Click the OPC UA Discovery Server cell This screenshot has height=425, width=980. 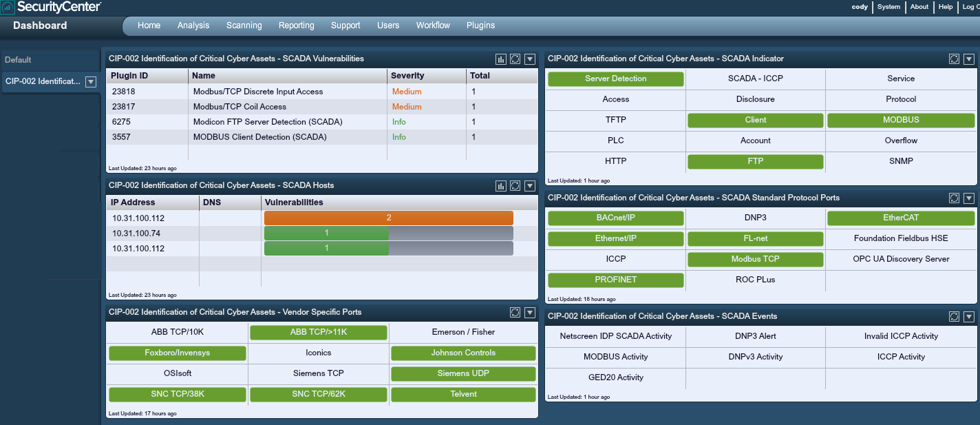[901, 259]
